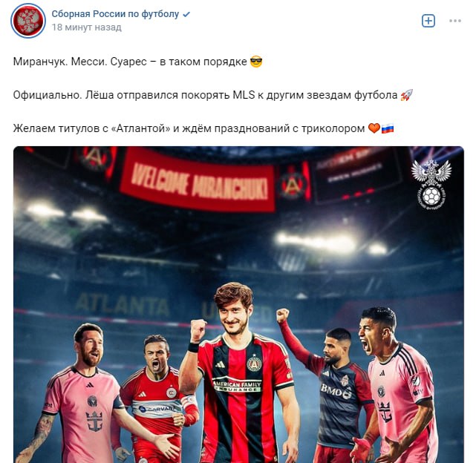Viewport: 476px width, 463px height.
Task: Click the Carvana sponsor on red jersey
Action: coord(158,409)
